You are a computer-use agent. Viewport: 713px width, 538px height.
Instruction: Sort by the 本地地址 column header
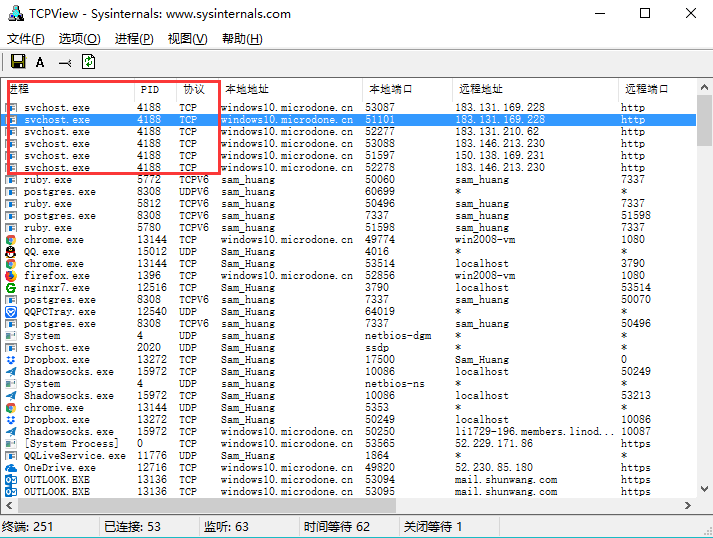click(291, 89)
